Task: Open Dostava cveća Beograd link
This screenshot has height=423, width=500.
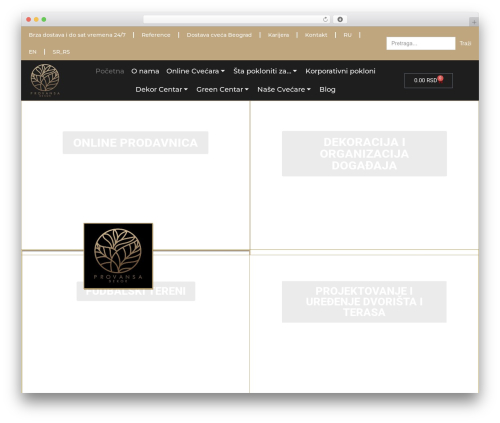Action: (219, 35)
